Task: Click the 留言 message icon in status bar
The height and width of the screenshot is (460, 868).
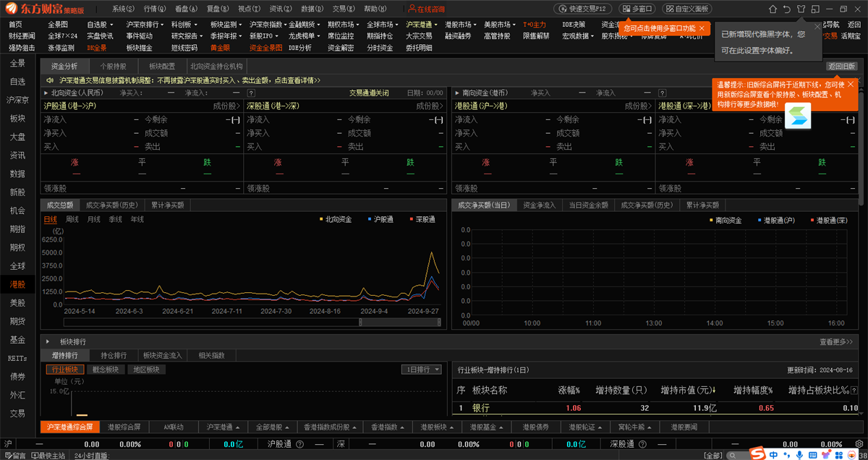Action: click(x=14, y=456)
